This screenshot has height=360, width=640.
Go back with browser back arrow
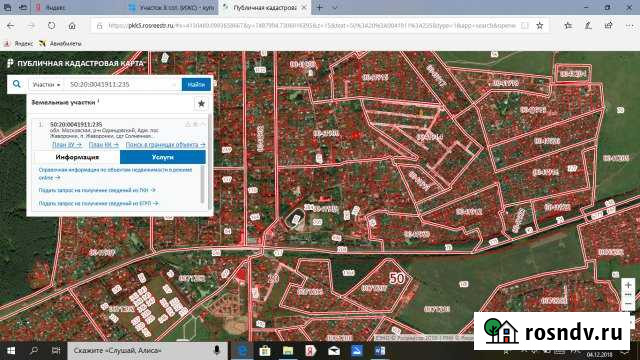click(11, 26)
